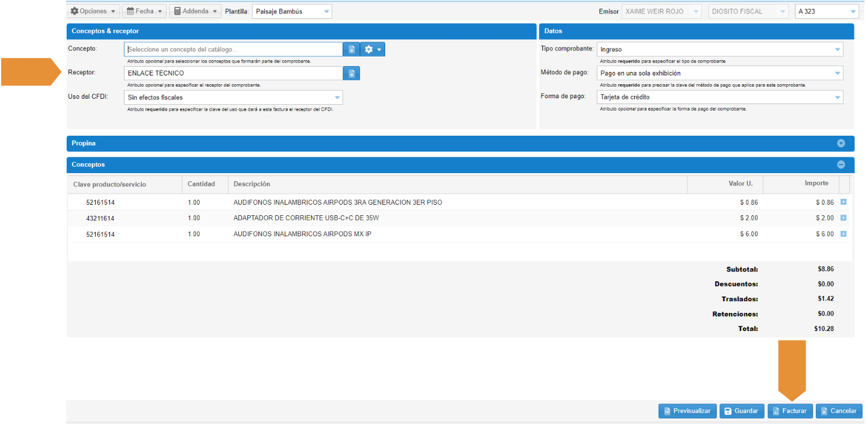Open the Tipo comprobante dropdown
The image size is (868, 424).
coord(721,50)
